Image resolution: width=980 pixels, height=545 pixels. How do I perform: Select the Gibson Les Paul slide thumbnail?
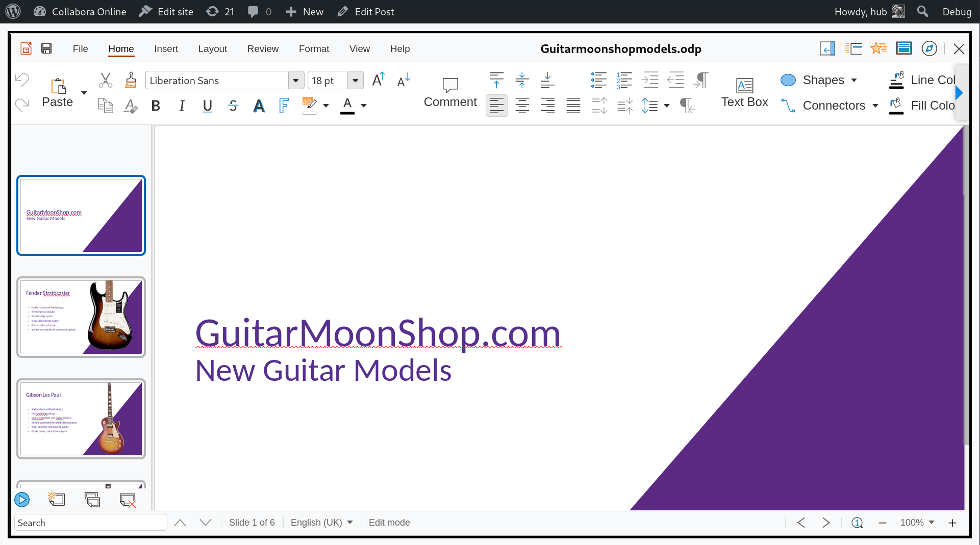pos(81,419)
